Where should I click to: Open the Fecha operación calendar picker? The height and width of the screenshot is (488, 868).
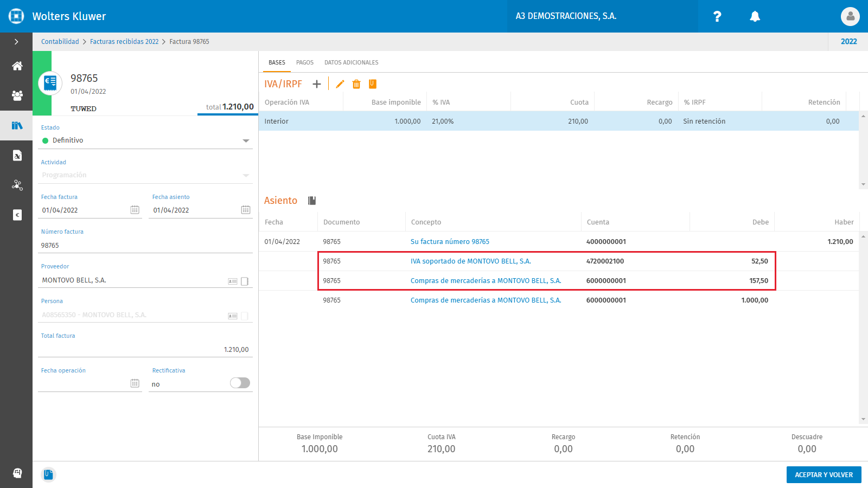click(x=135, y=383)
